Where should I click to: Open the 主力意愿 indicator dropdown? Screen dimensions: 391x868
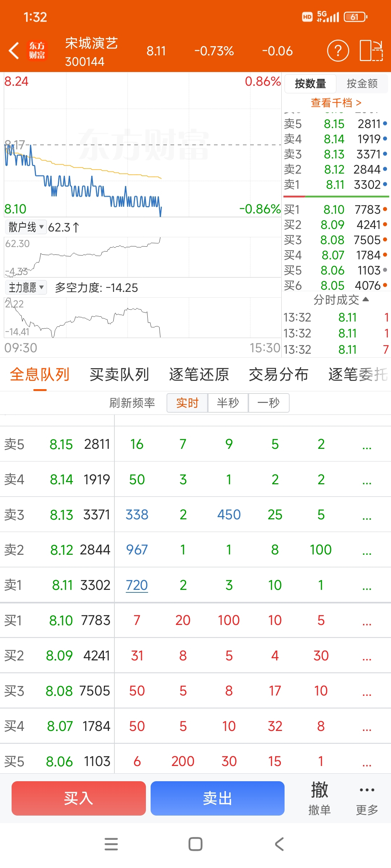(x=26, y=288)
